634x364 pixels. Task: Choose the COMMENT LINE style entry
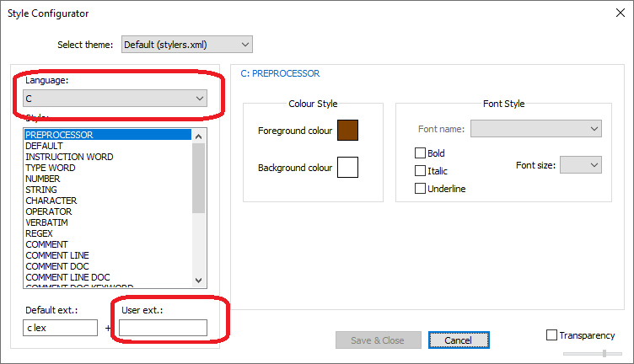tap(57, 255)
